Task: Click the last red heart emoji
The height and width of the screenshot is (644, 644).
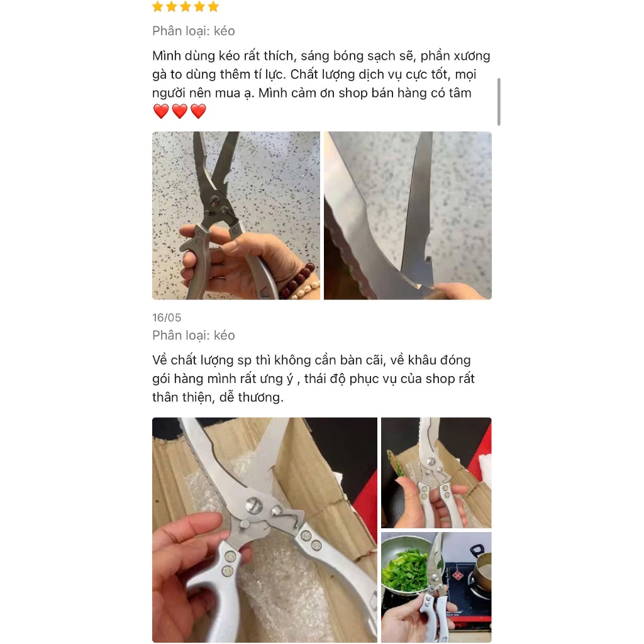Action: tap(198, 111)
